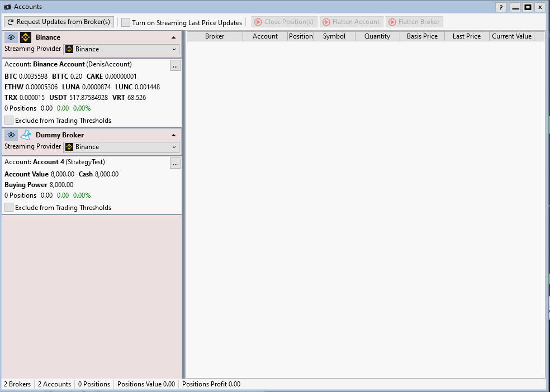Image resolution: width=550 pixels, height=392 pixels.
Task: Click the Binance broker logo icon
Action: [x=26, y=37]
